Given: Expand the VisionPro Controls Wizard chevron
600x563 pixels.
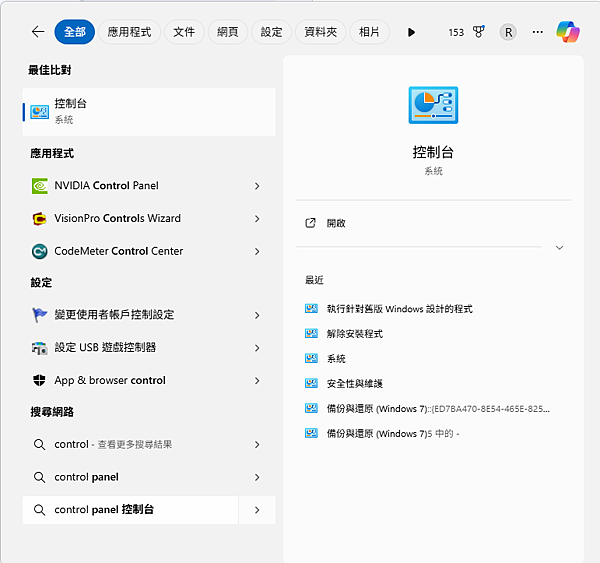Looking at the screenshot, I should [257, 219].
